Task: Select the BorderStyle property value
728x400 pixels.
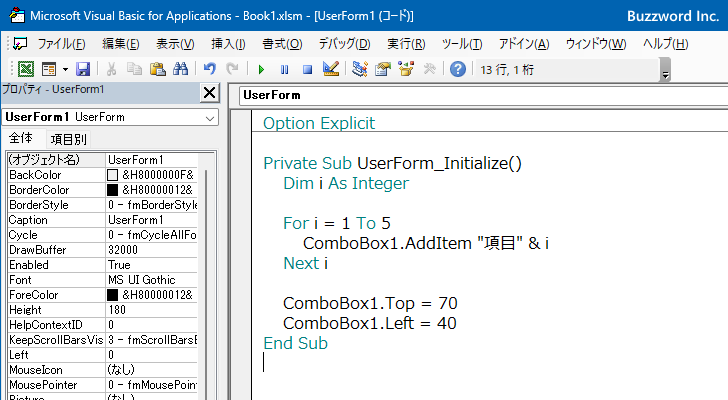Action: (x=152, y=205)
